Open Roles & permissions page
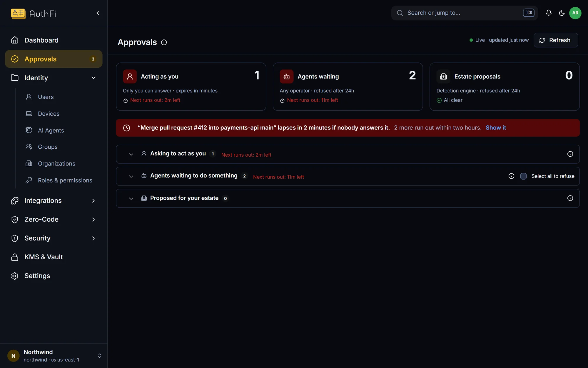588x368 pixels. tap(61, 180)
